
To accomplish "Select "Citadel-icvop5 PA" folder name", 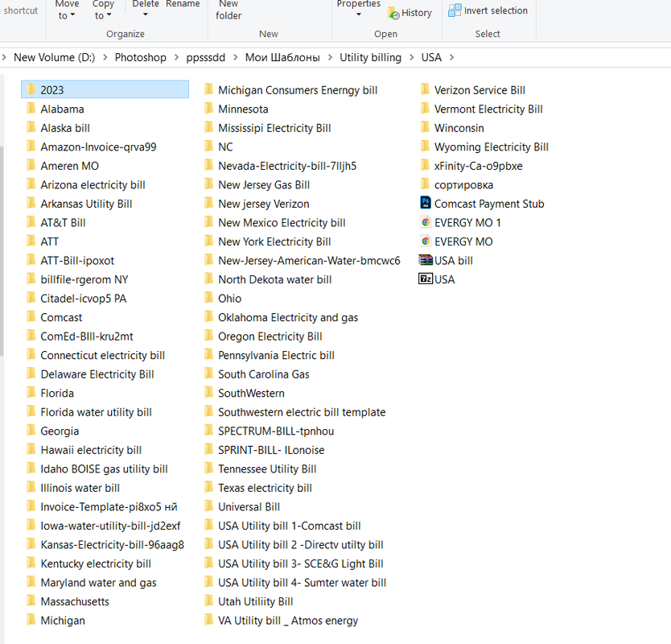I will point(84,299).
